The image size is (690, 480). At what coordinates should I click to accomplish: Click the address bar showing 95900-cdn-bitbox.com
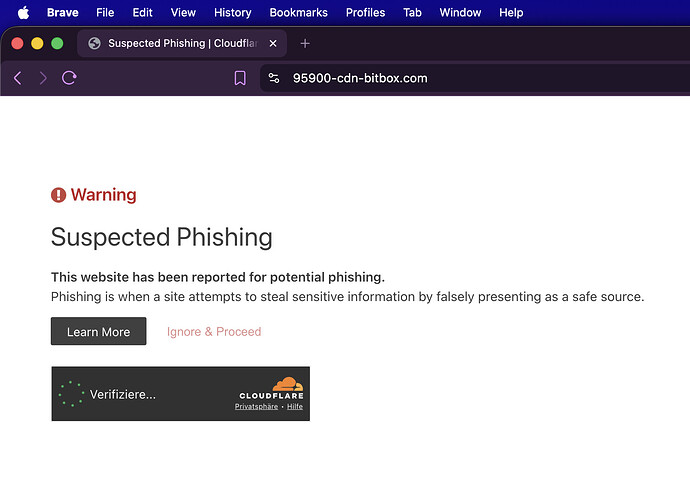475,78
